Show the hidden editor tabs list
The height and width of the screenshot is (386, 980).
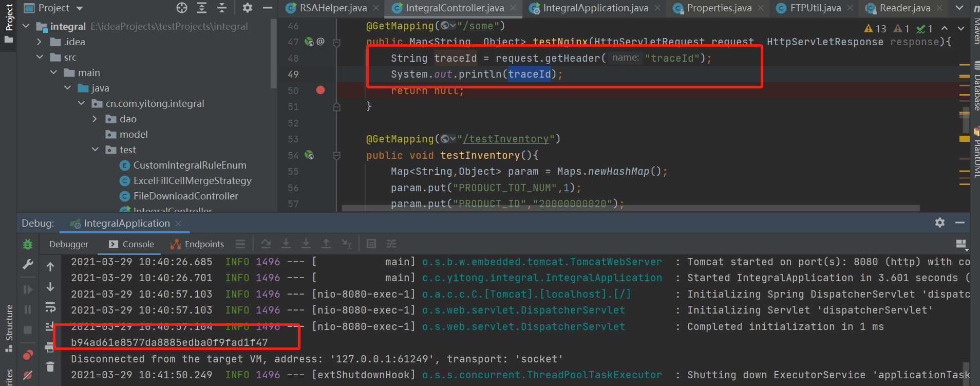click(x=959, y=8)
